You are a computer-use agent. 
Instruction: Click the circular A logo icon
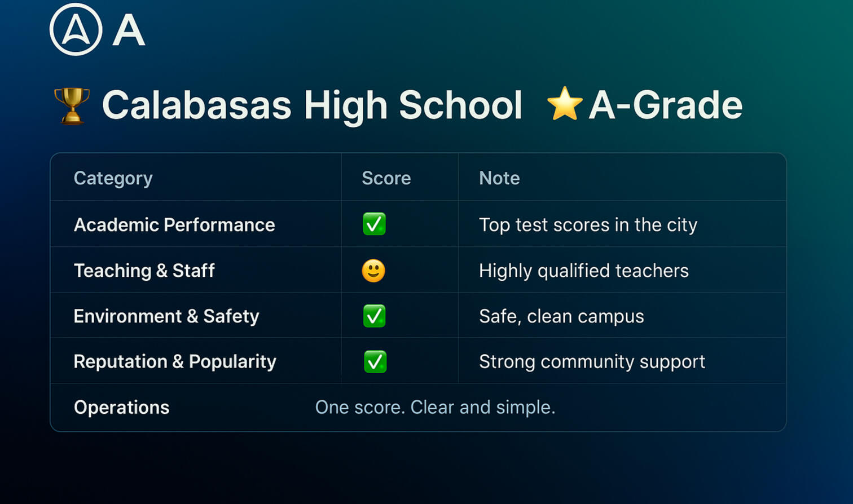pyautogui.click(x=76, y=30)
